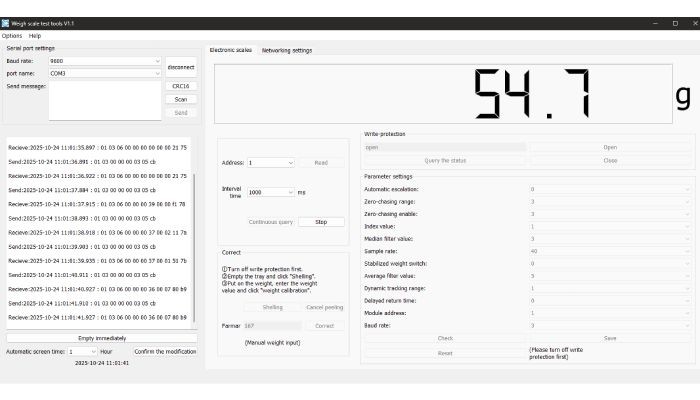
Task: Expand the Stabilized weight switch dropdown
Action: [x=610, y=264]
